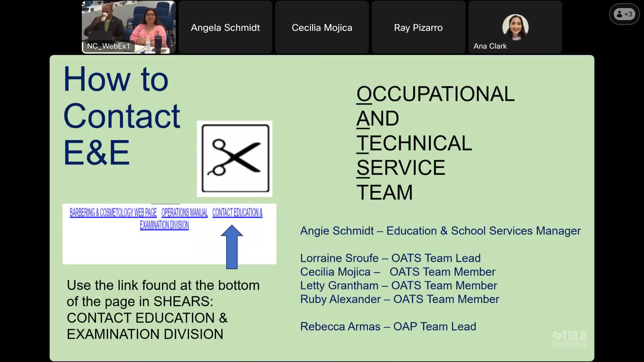Click Ana Clark's profile avatar
Viewport: 644px width, 362px height.
tap(515, 27)
